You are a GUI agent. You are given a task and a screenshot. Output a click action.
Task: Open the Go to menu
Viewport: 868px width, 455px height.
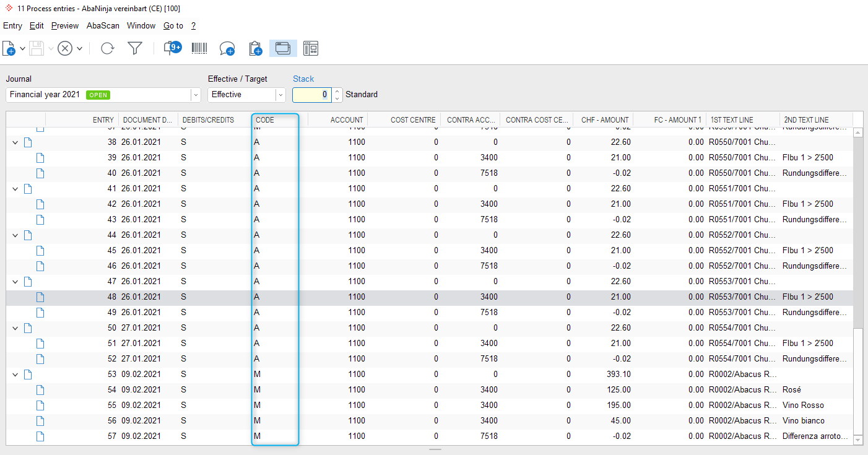pyautogui.click(x=173, y=26)
